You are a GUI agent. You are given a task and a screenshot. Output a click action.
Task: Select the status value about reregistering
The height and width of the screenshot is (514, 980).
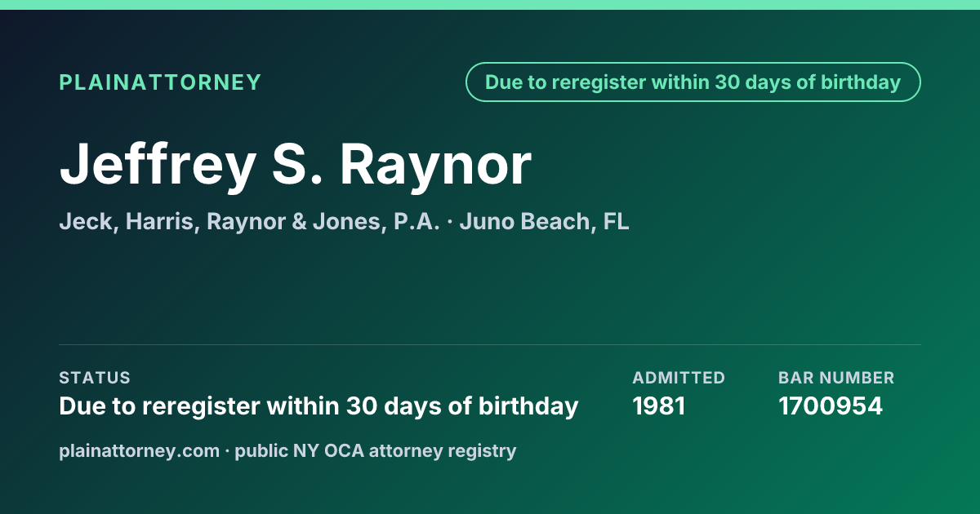pos(318,406)
